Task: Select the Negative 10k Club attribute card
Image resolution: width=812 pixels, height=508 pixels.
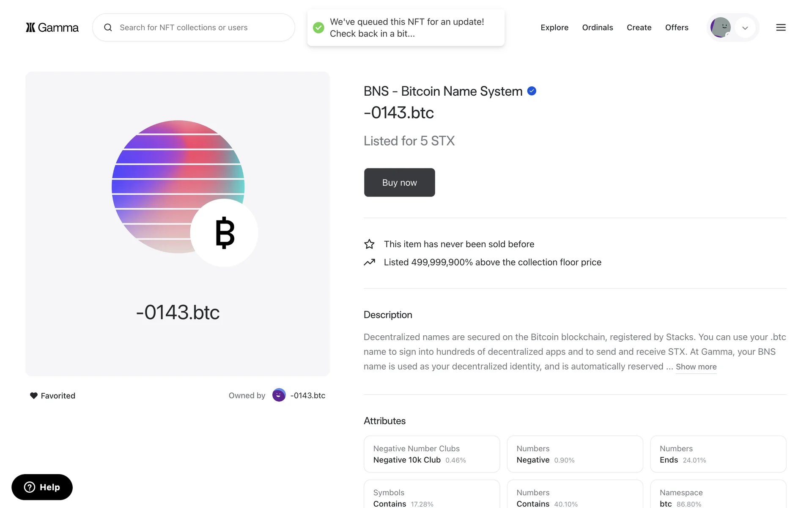Action: [431, 454]
